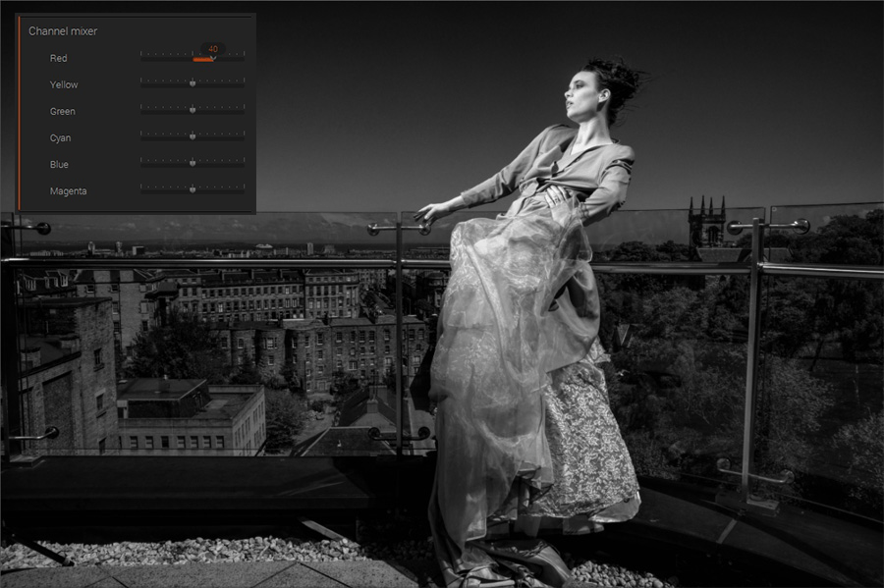Click the Green channel slider handle
The width and height of the screenshot is (884, 588).
[193, 110]
